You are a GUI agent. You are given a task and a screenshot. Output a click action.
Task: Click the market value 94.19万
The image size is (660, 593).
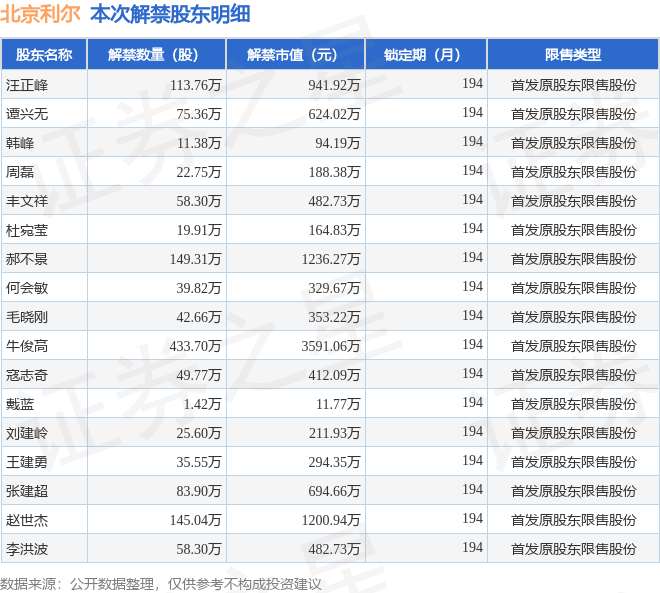[x=338, y=143]
